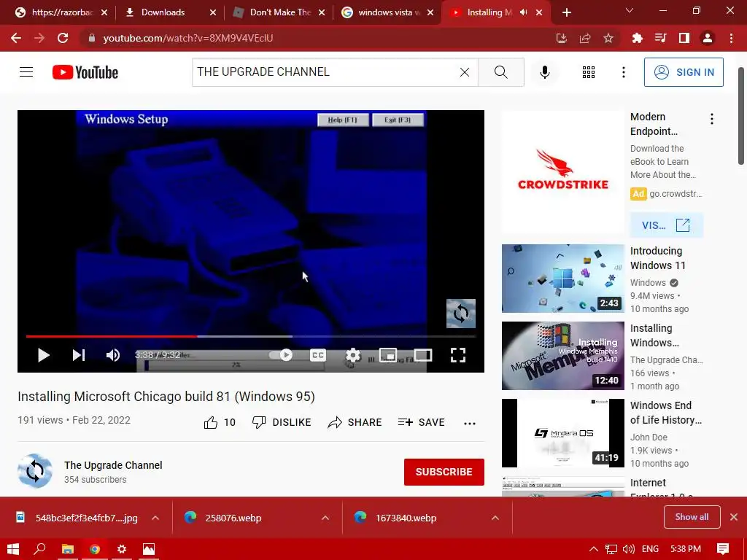Click the SIGN IN button

pos(684,72)
